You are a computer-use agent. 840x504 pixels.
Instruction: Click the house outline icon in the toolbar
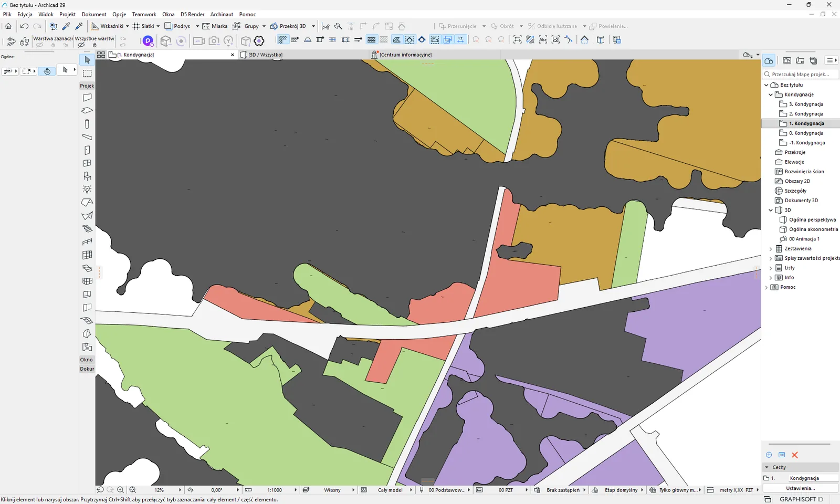coord(402,26)
